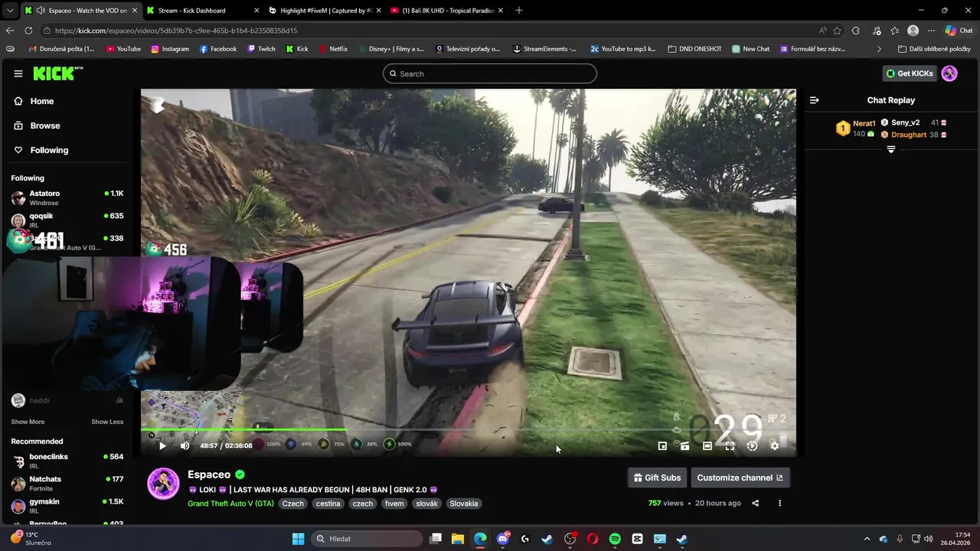This screenshot has width=980, height=551.
Task: Click the fivem tag
Action: [x=394, y=504]
